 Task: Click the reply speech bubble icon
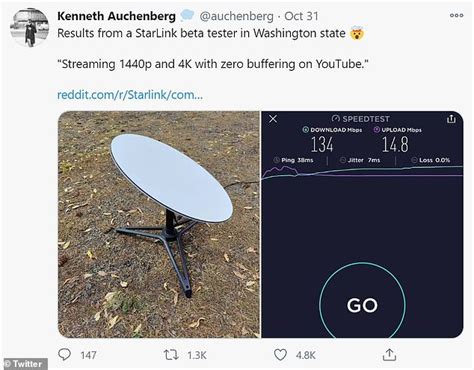tap(64, 355)
